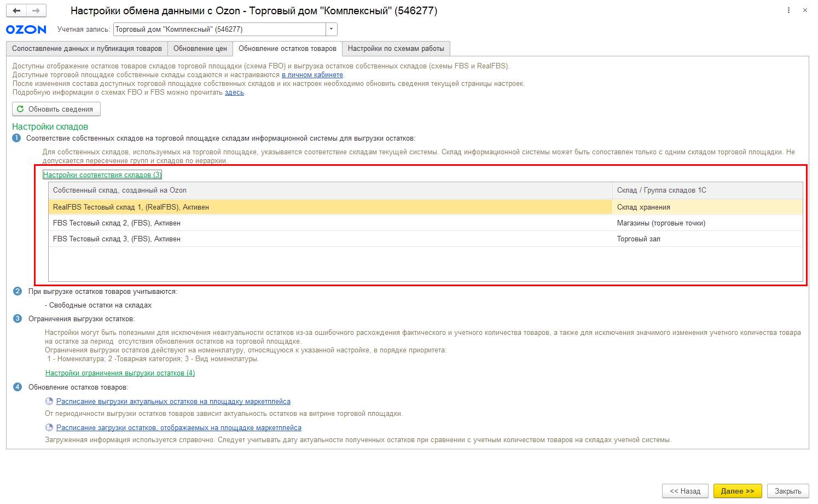Click the Торговый зал warehouse cell
818x504 pixels.
[x=639, y=239]
